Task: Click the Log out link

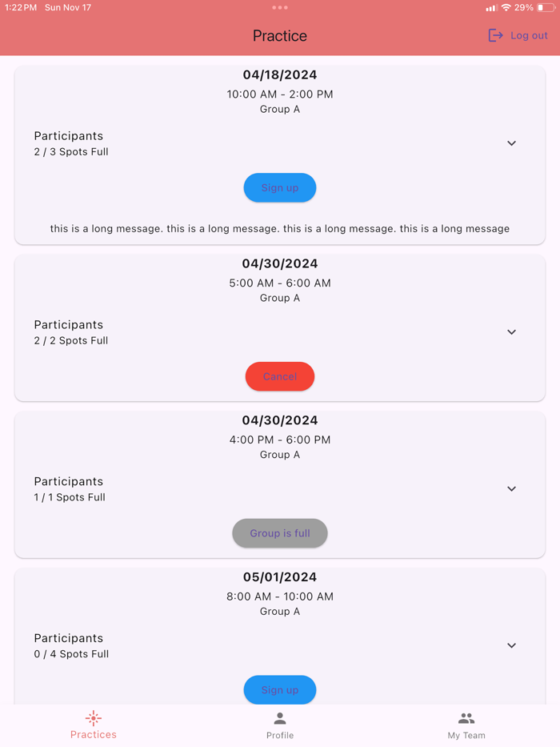Action: tap(528, 35)
